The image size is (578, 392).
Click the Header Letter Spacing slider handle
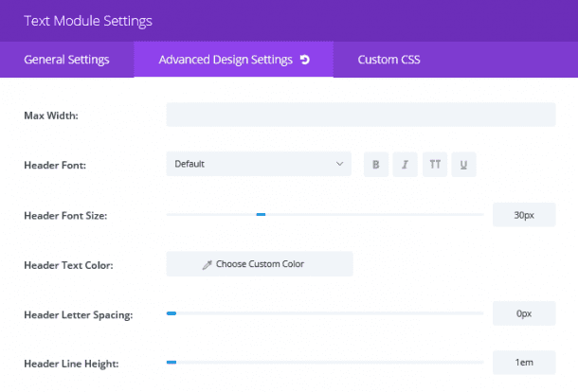click(172, 313)
